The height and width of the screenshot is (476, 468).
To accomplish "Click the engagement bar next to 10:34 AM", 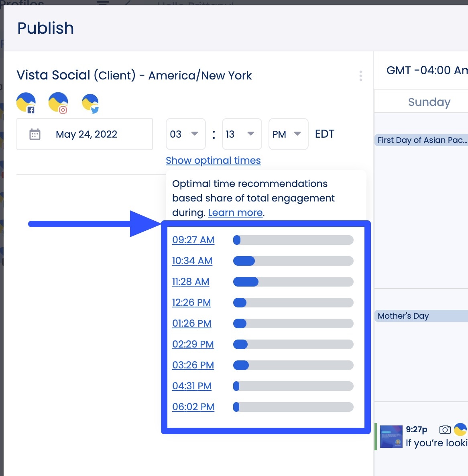I will tap(293, 260).
